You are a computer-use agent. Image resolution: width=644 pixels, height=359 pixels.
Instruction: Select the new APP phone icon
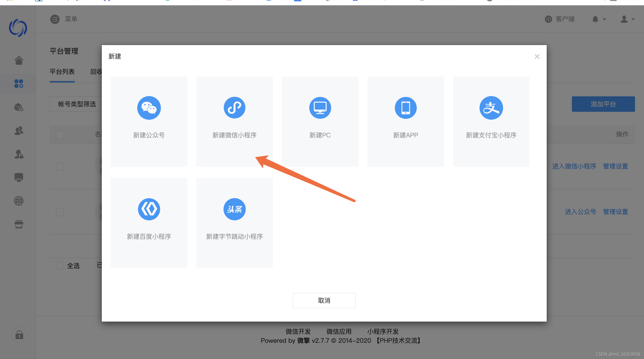coord(406,108)
